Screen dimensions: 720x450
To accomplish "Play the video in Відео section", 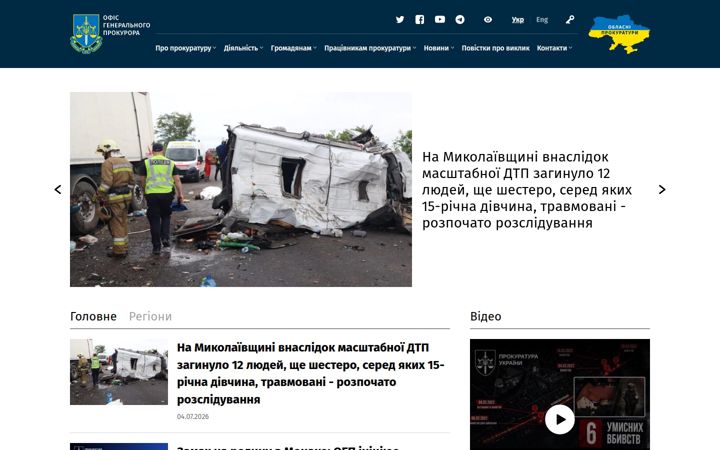I will [x=559, y=419].
